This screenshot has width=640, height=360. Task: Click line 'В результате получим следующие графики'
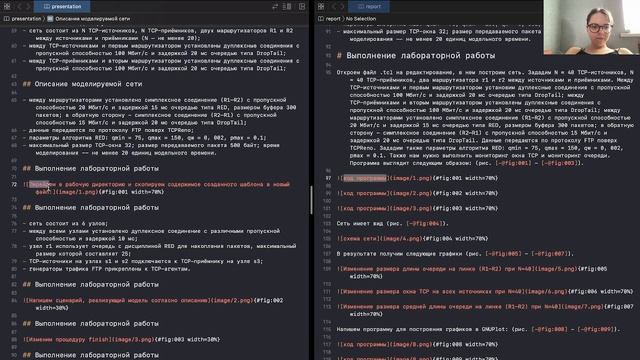tap(455, 253)
